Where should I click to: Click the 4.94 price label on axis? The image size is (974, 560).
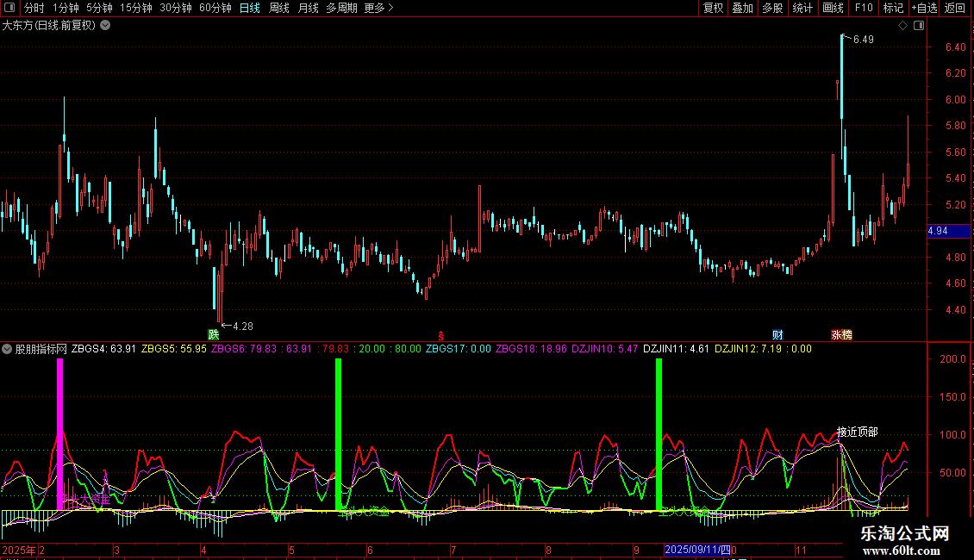coord(938,231)
